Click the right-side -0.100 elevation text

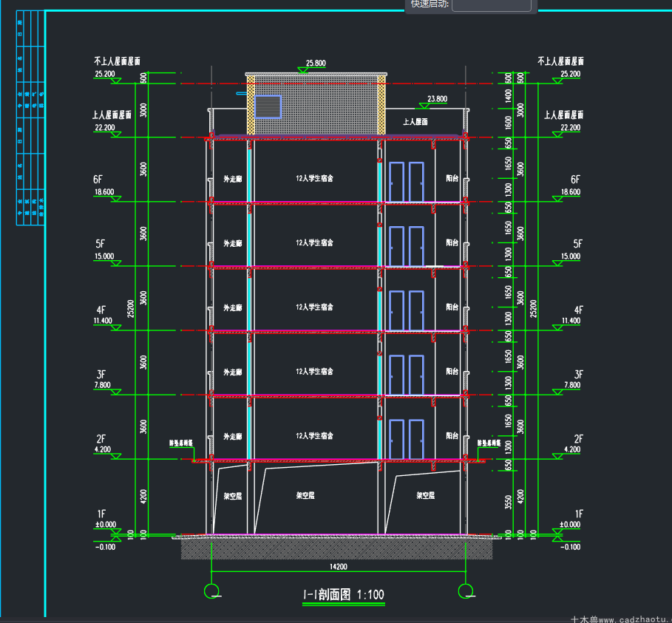coord(571,547)
